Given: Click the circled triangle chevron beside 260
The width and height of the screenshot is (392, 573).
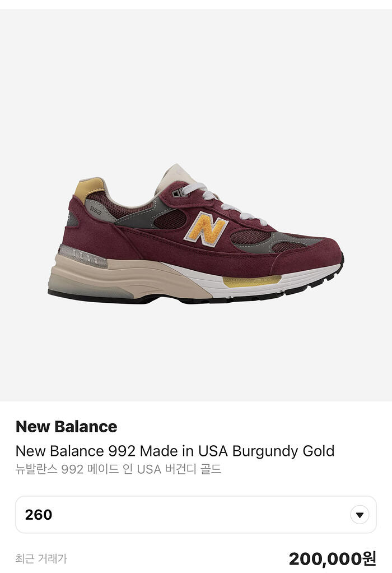Looking at the screenshot, I should (x=360, y=515).
